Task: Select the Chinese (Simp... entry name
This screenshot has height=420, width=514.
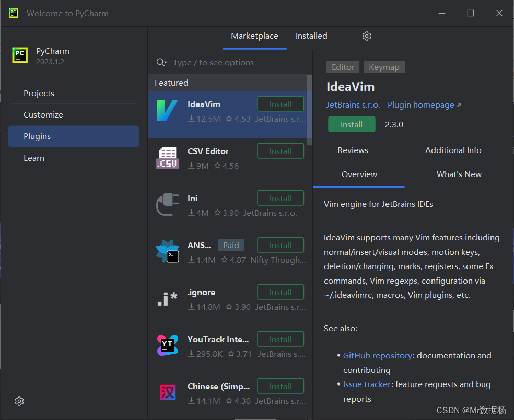Action: pos(219,386)
